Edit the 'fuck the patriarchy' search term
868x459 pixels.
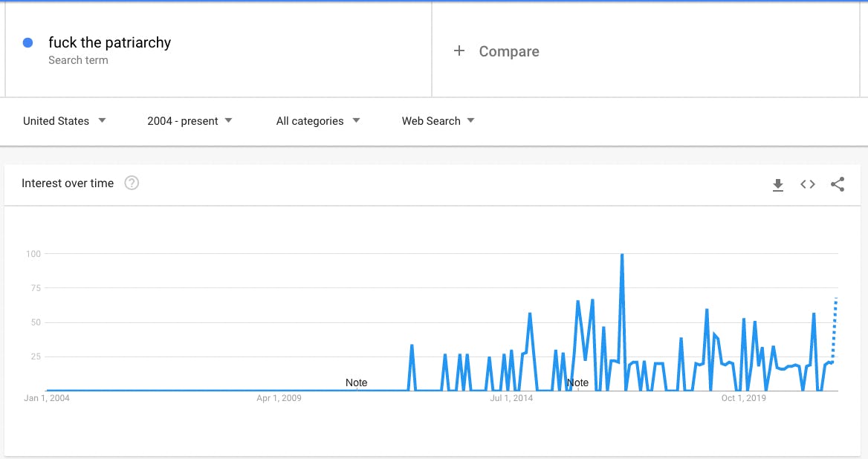click(109, 43)
